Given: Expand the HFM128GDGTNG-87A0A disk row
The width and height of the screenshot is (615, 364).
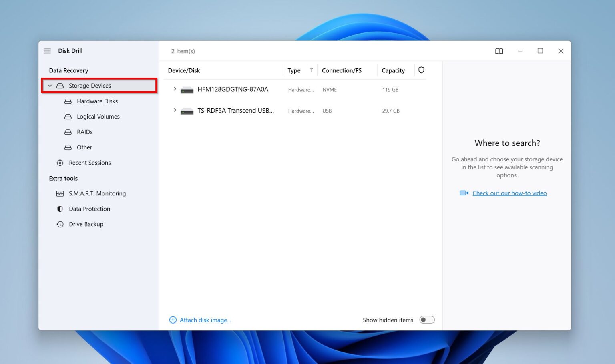Looking at the screenshot, I should tap(174, 89).
